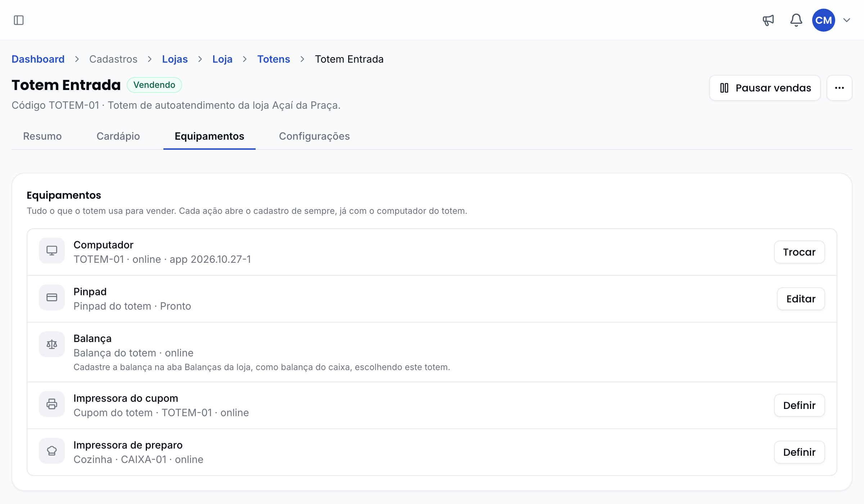The image size is (864, 504).
Task: Toggle the sidebar panel icon
Action: coord(19,20)
